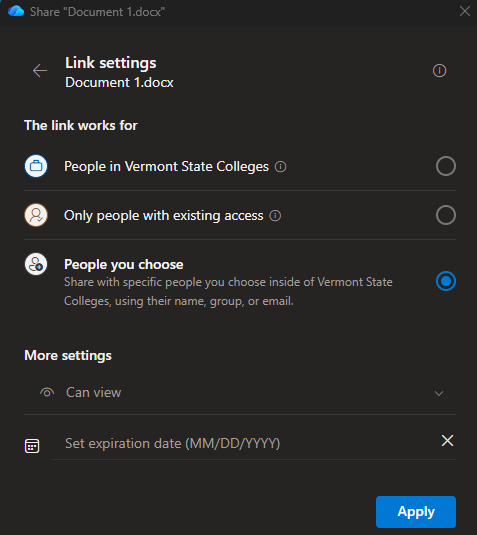Click the People in Vermont State Colleges label
This screenshot has height=535, width=477.
tap(166, 167)
